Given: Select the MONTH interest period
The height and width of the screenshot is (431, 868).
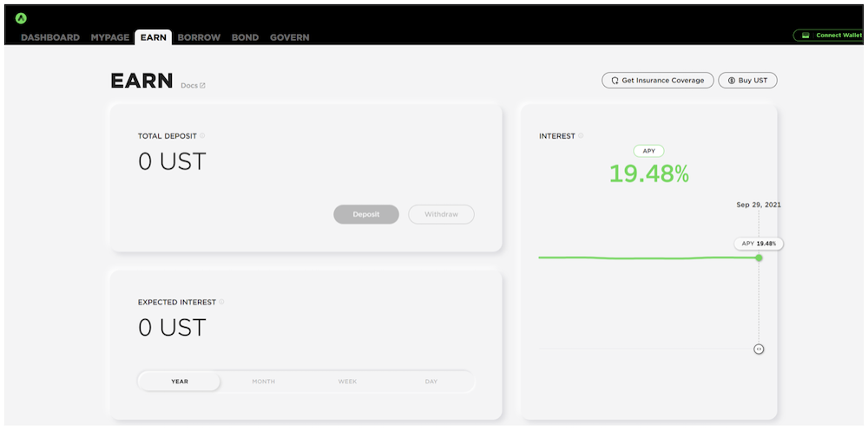Looking at the screenshot, I should click(x=264, y=382).
